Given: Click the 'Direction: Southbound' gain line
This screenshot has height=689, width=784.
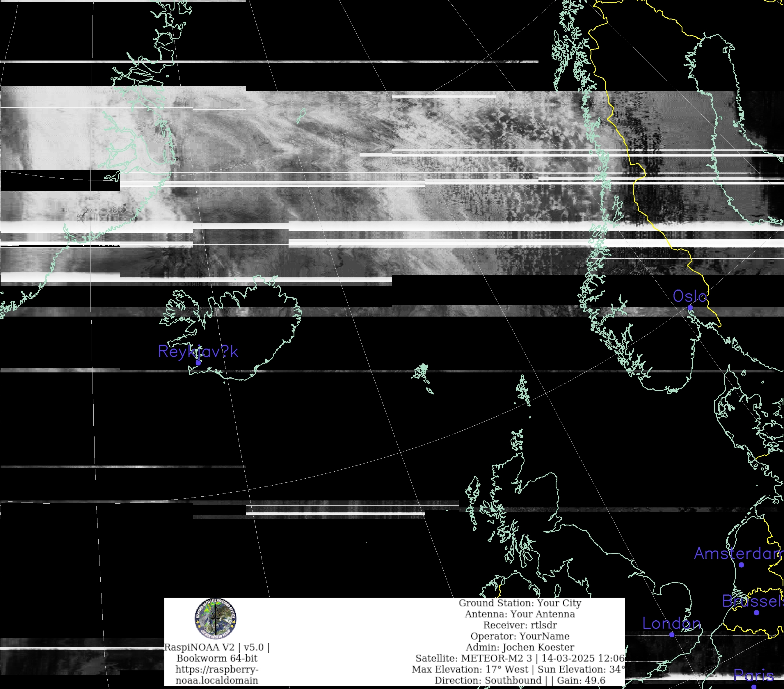Looking at the screenshot, I should pyautogui.click(x=520, y=680).
